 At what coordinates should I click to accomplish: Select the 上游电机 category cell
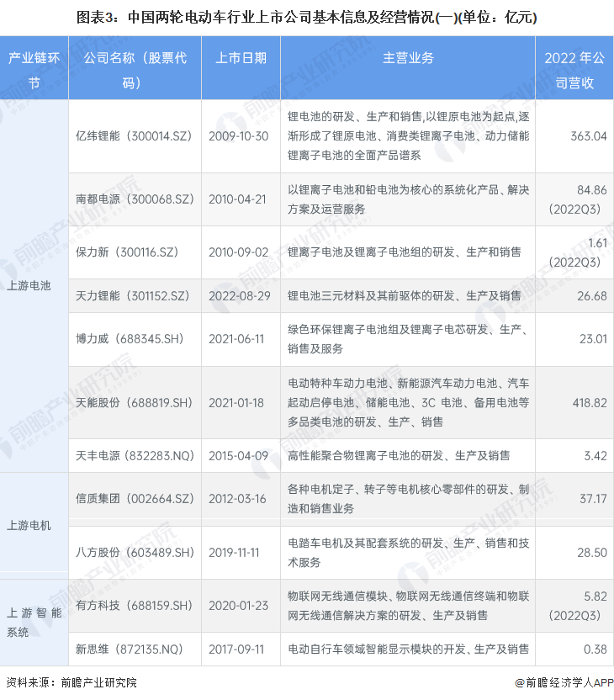click(29, 525)
